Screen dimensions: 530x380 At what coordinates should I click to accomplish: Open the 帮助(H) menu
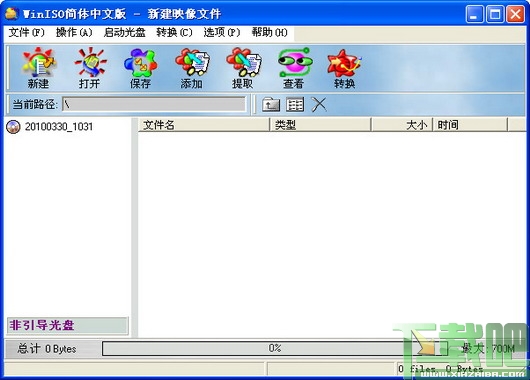pos(269,32)
